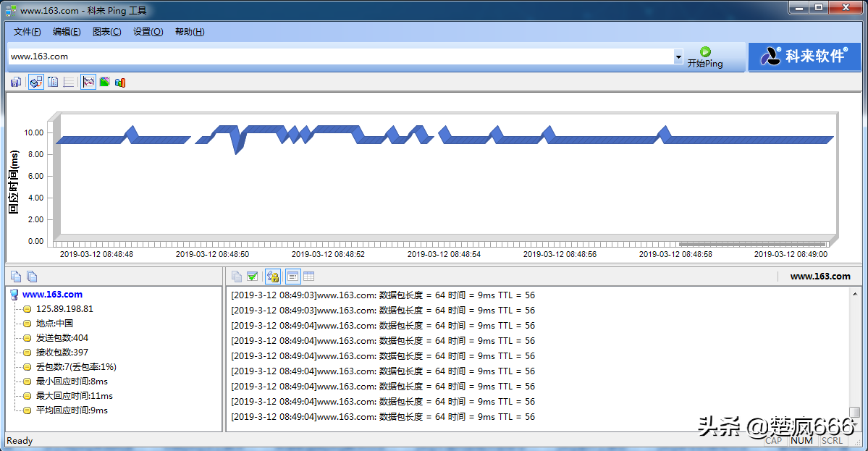Click the select-all checkmark icon in log toolbar

[x=253, y=276]
